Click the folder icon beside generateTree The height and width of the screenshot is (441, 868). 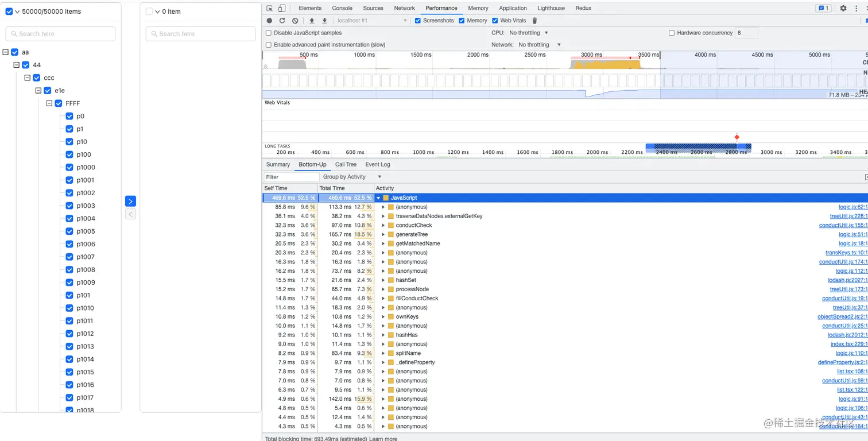click(390, 234)
